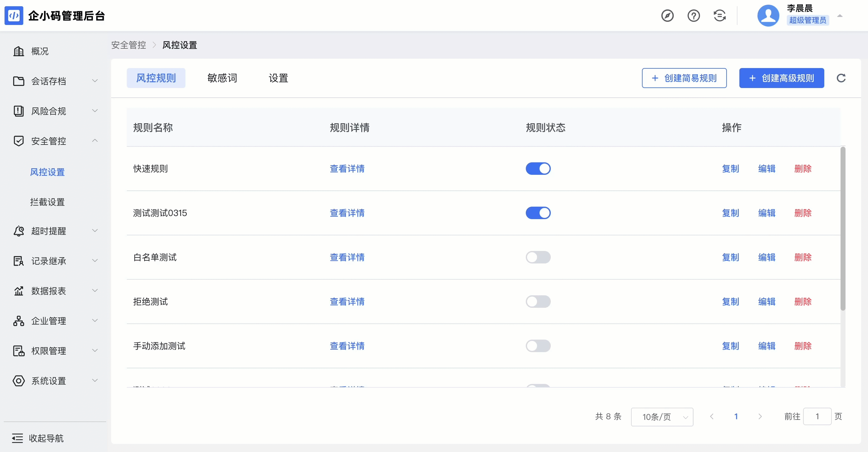Click the 记录继承 document icon
Viewport: 868px width, 452px height.
[18, 261]
